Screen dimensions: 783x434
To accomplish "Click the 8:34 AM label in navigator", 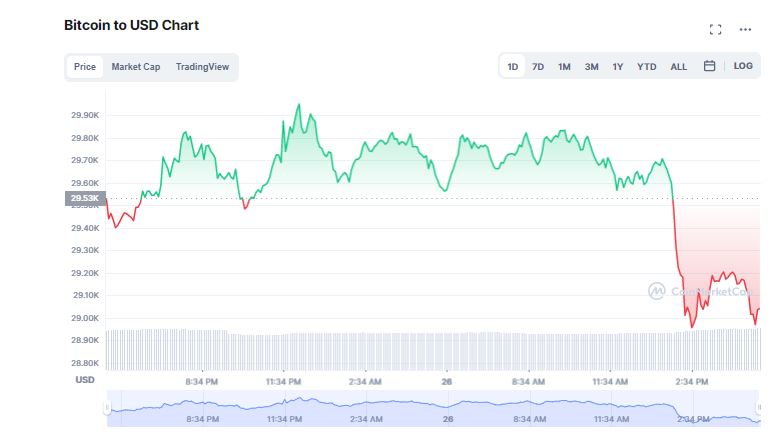I will [x=529, y=419].
